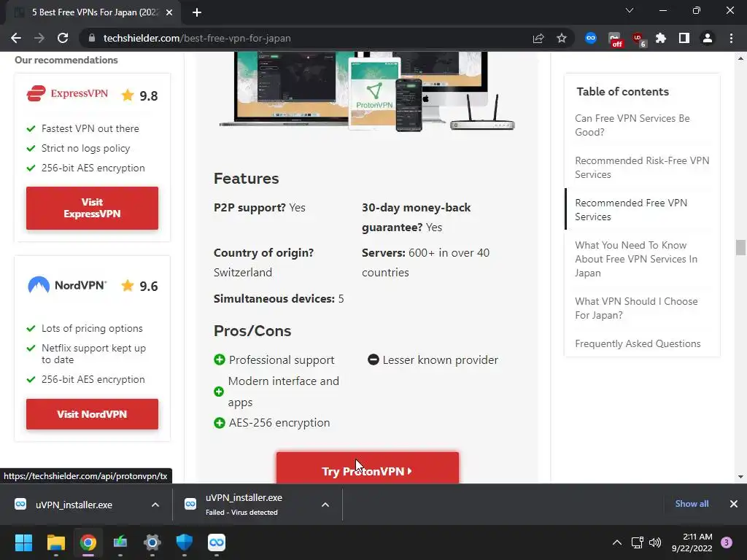
Task: Click the scrollbar down arrow
Action: (740, 477)
